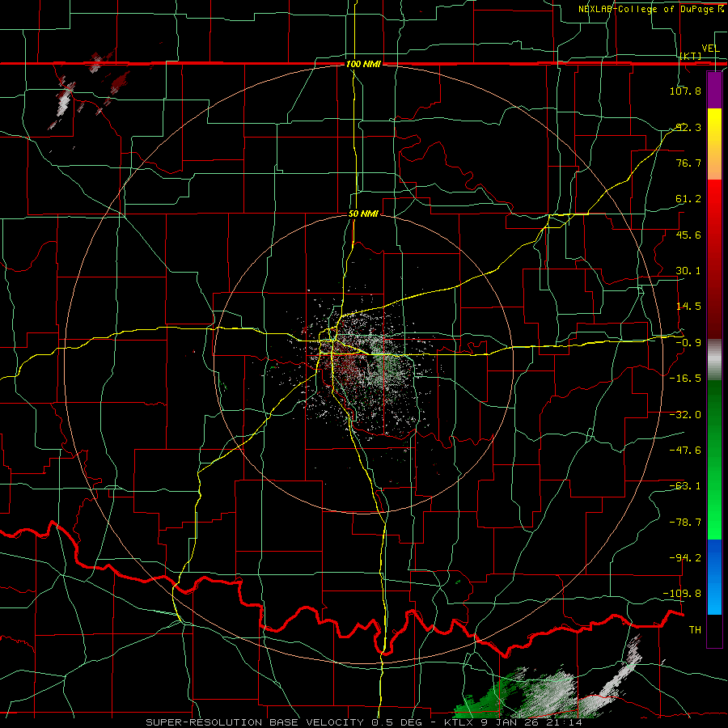Click the -78.7 velocity scale value
728x728 pixels.
point(685,523)
